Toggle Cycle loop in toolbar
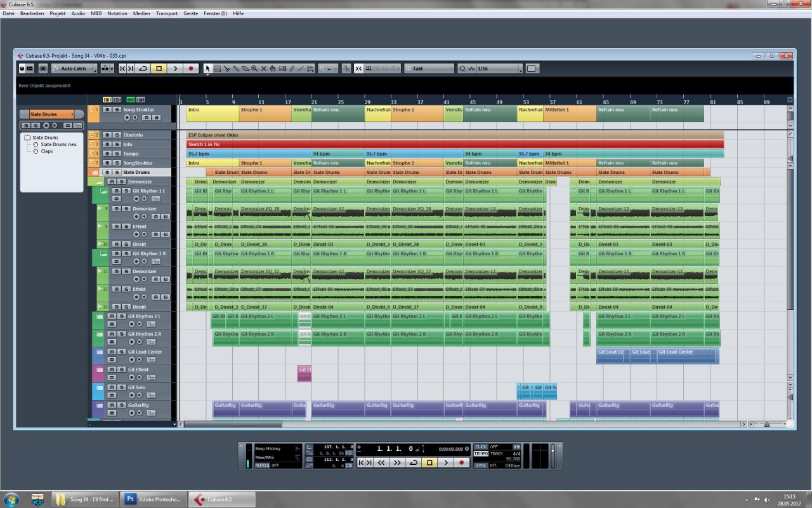Viewport: 812px width, 508px height. 143,69
